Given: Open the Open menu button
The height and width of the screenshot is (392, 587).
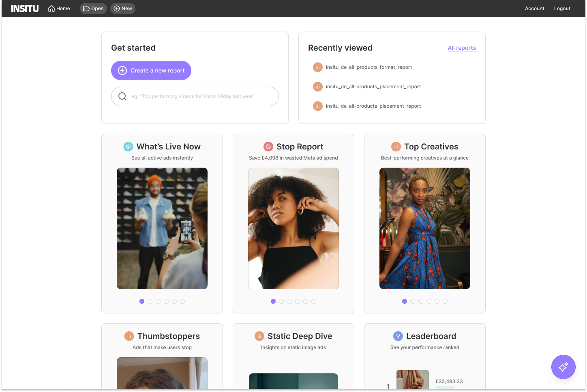Looking at the screenshot, I should (x=93, y=9).
